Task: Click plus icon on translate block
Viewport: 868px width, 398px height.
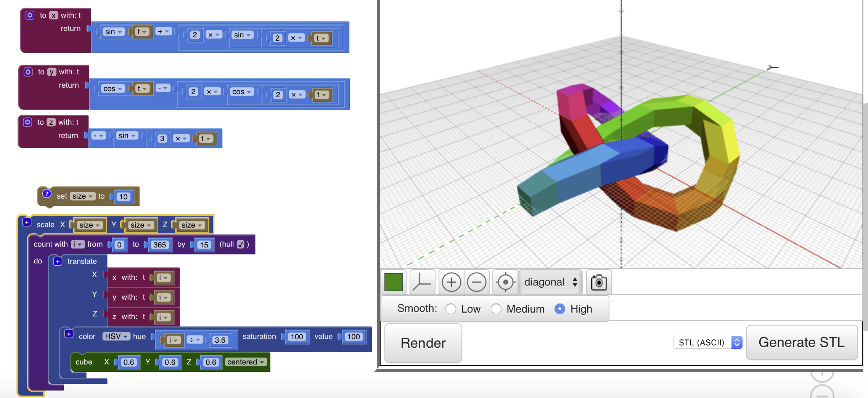Action: [x=58, y=262]
